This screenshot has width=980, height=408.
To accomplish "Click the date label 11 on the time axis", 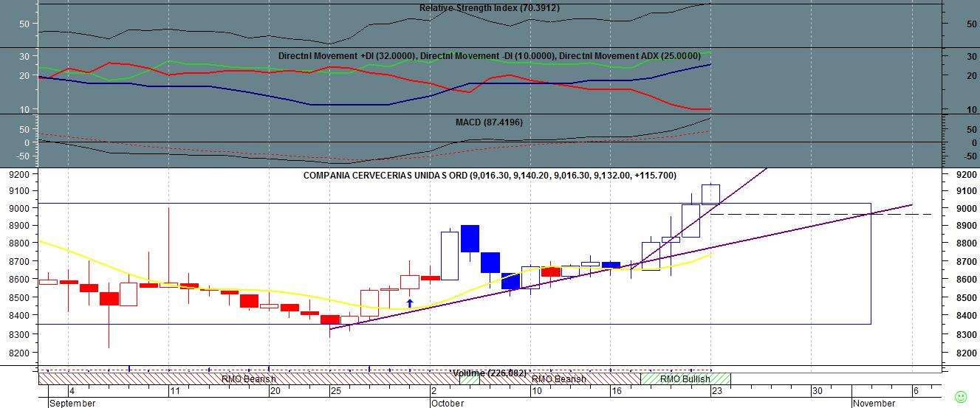I will point(174,391).
